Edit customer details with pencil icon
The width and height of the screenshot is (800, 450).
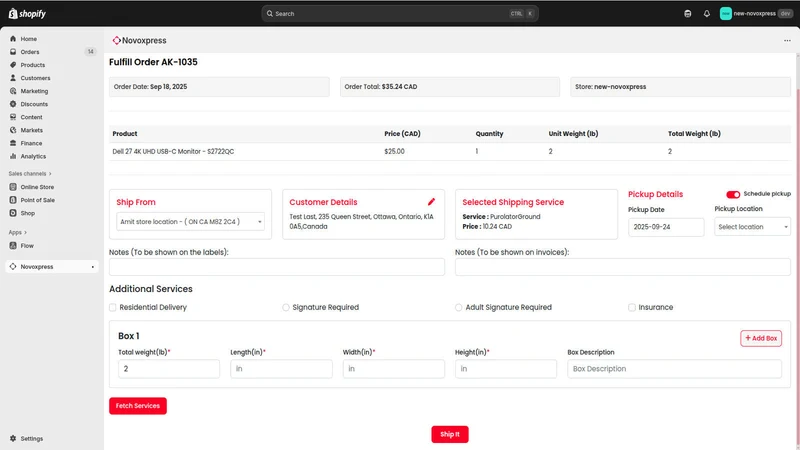[432, 202]
